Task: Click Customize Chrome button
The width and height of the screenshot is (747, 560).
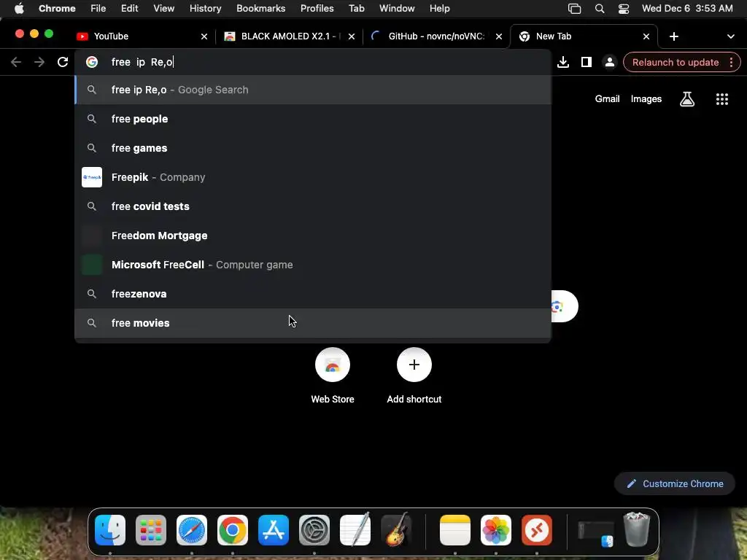Action: click(x=675, y=484)
